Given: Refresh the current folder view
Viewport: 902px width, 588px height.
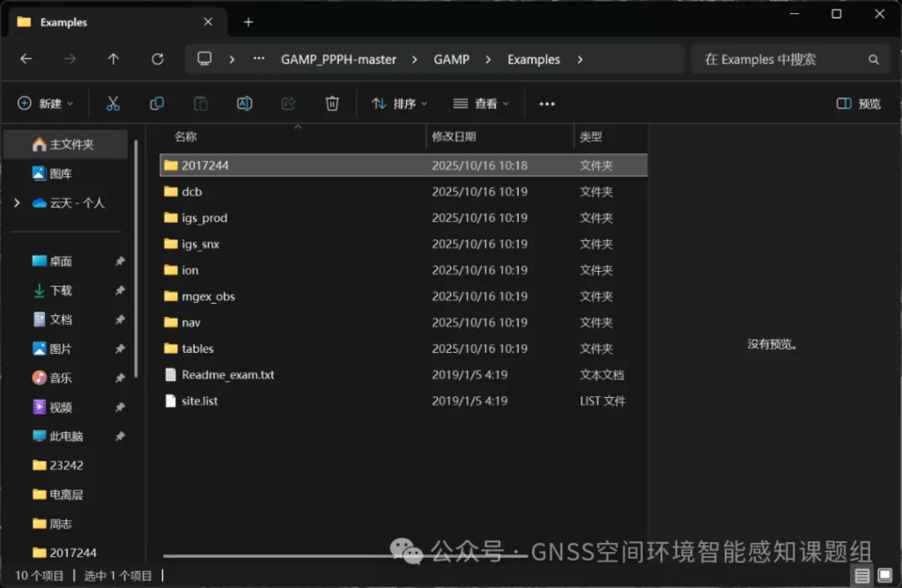Looking at the screenshot, I should [x=158, y=59].
